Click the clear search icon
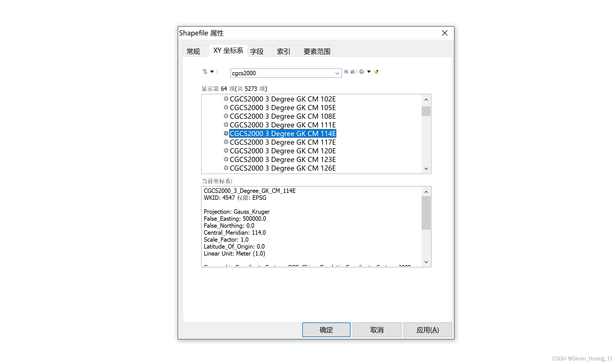The image size is (616, 364). (x=353, y=72)
